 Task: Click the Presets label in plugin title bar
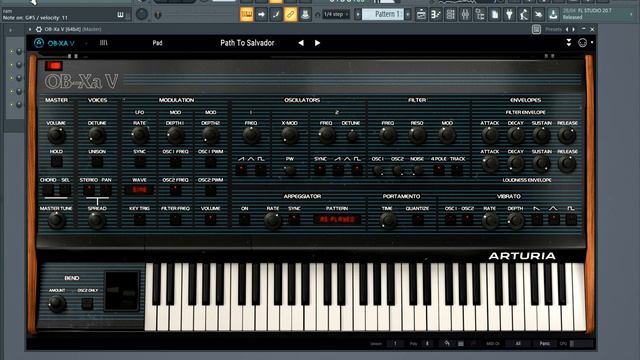(x=553, y=29)
